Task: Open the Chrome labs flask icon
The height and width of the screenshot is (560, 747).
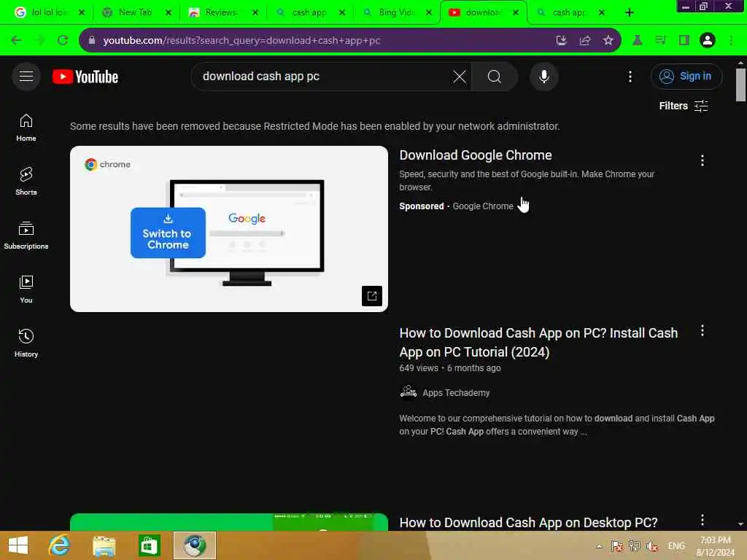Action: (637, 41)
